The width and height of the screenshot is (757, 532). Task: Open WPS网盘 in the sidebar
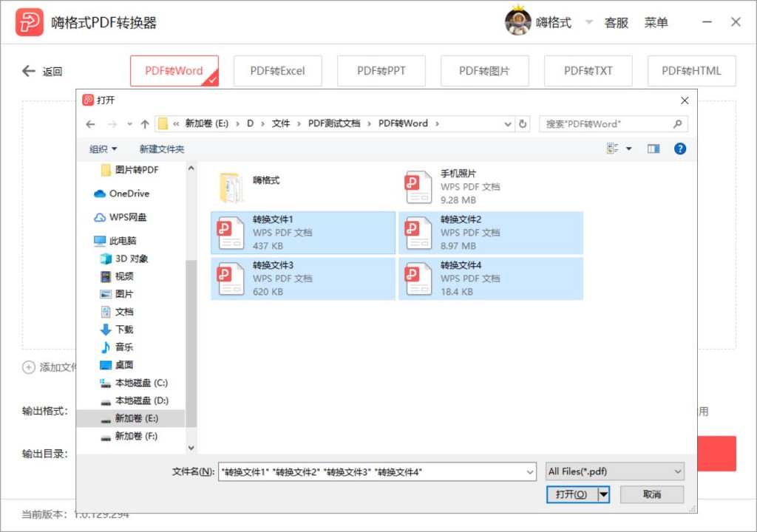coord(120,217)
